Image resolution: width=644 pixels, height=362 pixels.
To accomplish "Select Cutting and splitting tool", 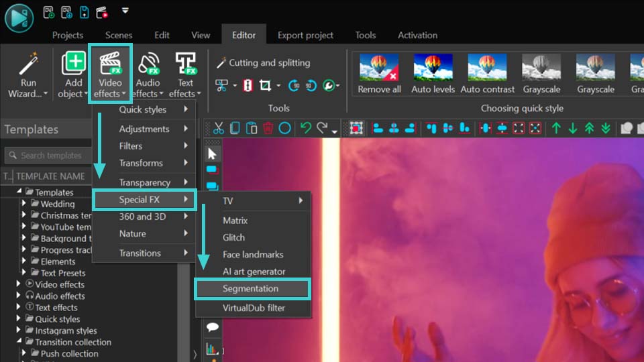I will click(x=263, y=63).
